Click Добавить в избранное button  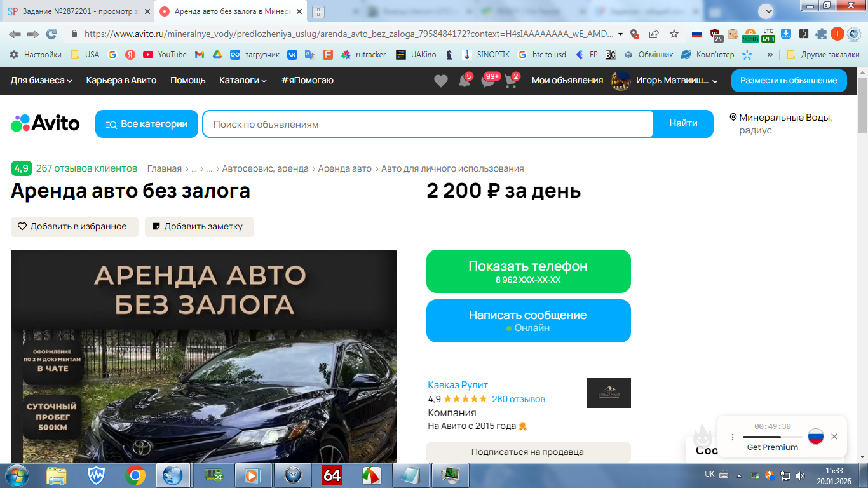pyautogui.click(x=74, y=226)
